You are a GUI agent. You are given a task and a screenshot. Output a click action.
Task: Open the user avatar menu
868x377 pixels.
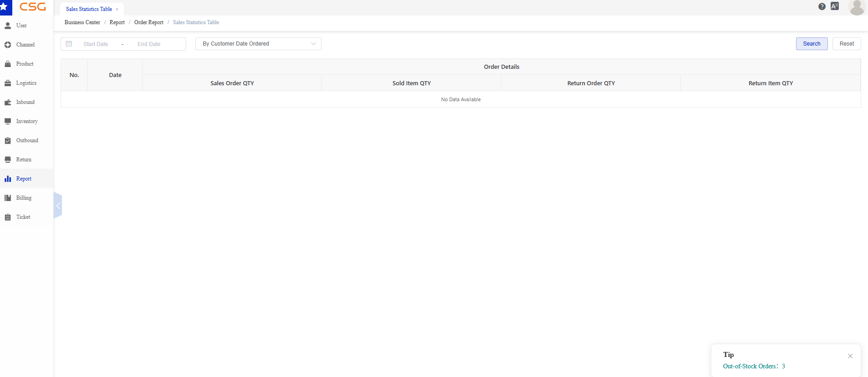click(x=857, y=7)
